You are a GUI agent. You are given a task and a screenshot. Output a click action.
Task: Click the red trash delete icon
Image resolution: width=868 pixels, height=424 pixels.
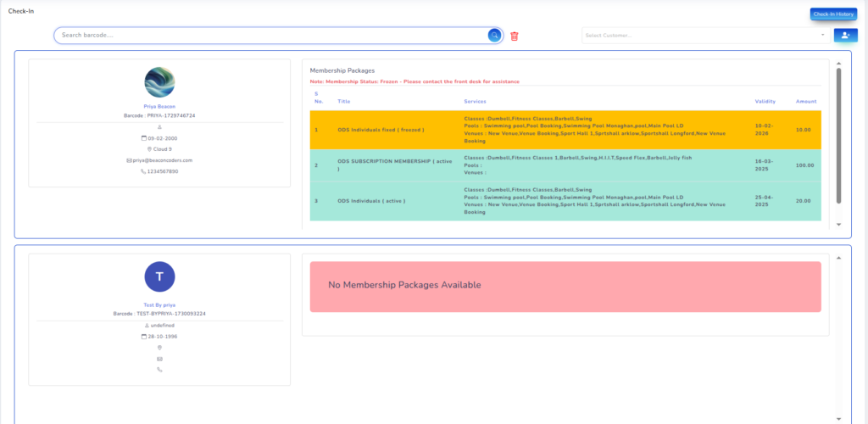515,36
